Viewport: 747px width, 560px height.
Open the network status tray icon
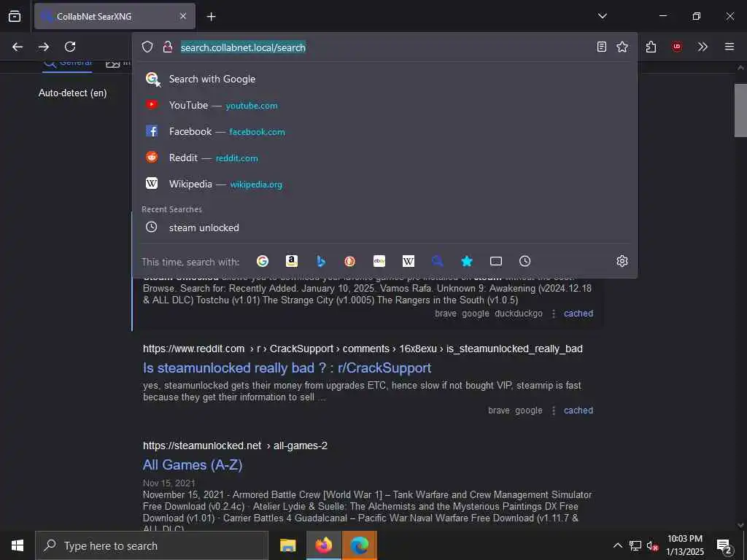coord(635,545)
